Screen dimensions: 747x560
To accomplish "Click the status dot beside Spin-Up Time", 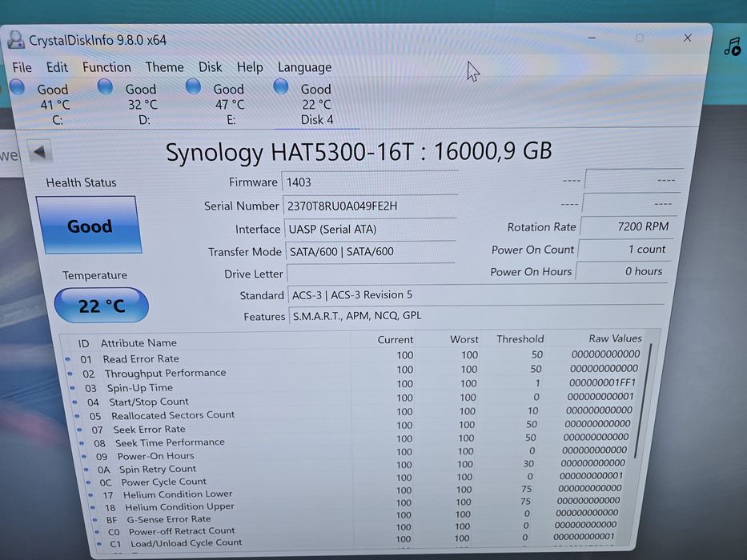I will (72, 388).
